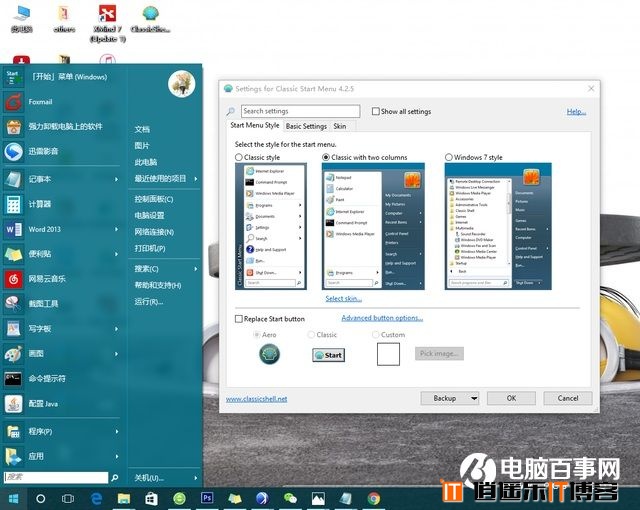Open Word 2013 icon

point(14,229)
